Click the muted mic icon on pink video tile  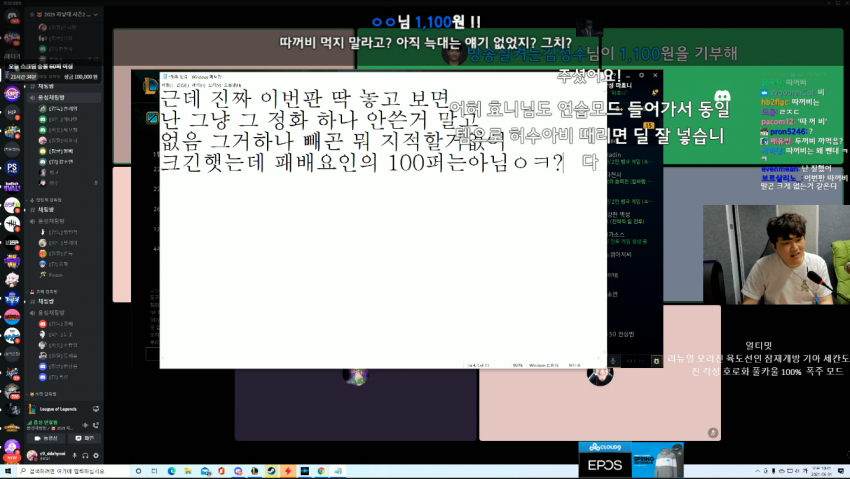[x=712, y=432]
